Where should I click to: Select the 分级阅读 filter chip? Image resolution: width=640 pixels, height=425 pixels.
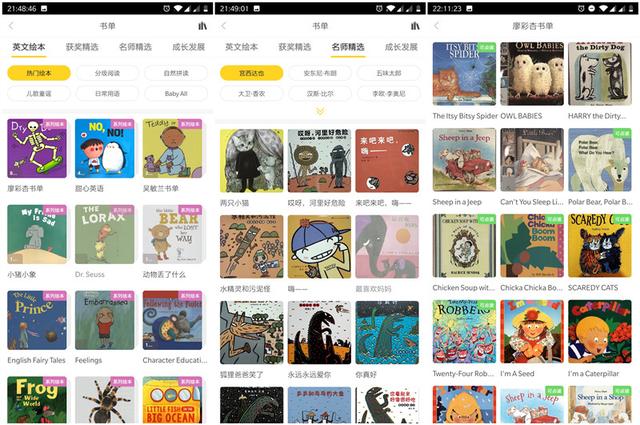tap(107, 73)
